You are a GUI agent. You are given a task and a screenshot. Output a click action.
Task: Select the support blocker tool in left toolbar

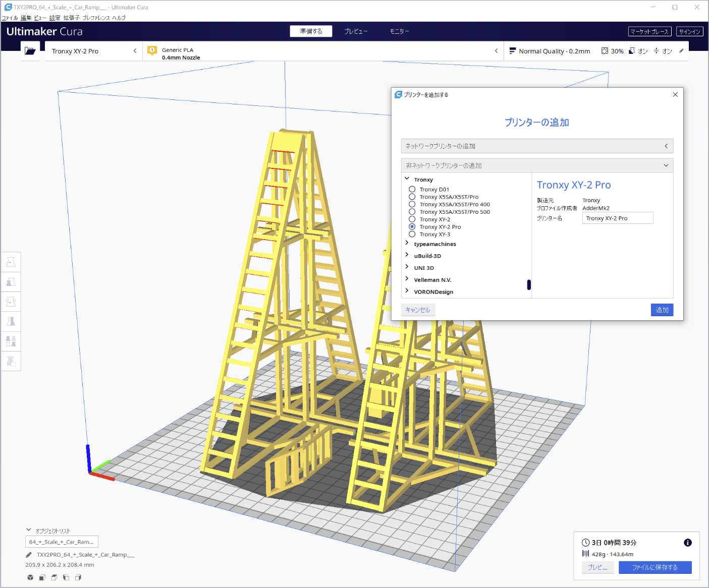click(11, 361)
